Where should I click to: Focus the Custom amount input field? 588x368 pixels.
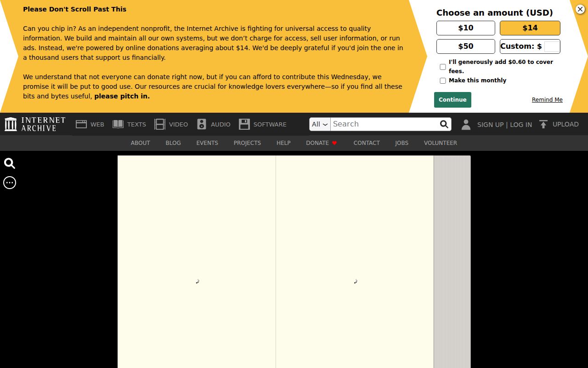coord(552,46)
